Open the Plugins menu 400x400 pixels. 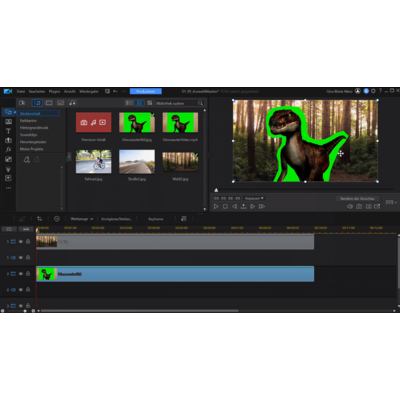coord(54,91)
